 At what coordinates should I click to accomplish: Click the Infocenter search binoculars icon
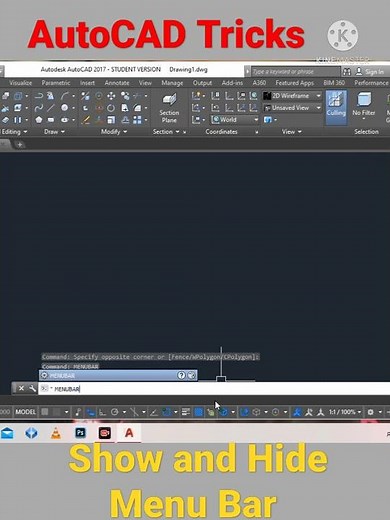tap(347, 71)
